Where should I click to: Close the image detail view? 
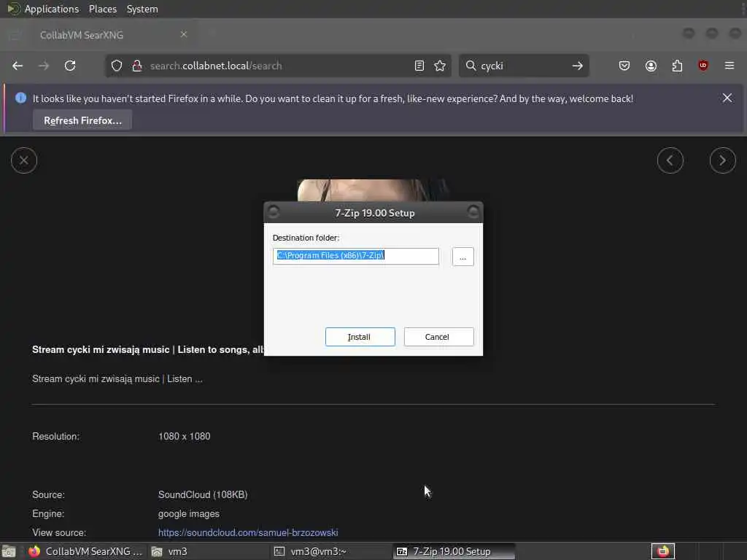click(x=24, y=160)
